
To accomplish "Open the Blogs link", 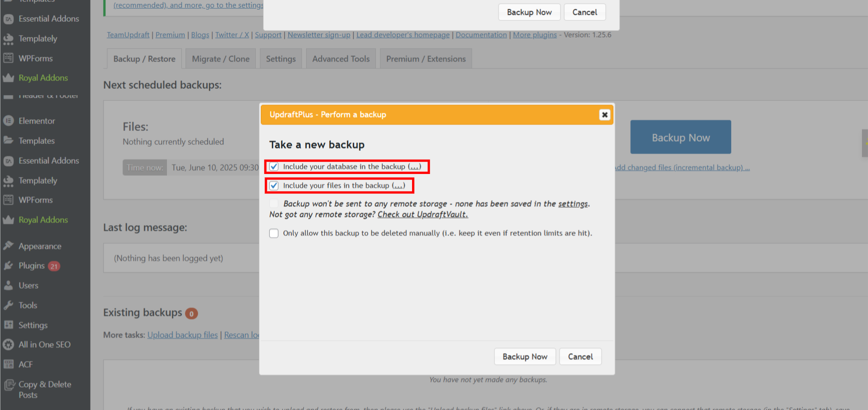I will [x=200, y=35].
